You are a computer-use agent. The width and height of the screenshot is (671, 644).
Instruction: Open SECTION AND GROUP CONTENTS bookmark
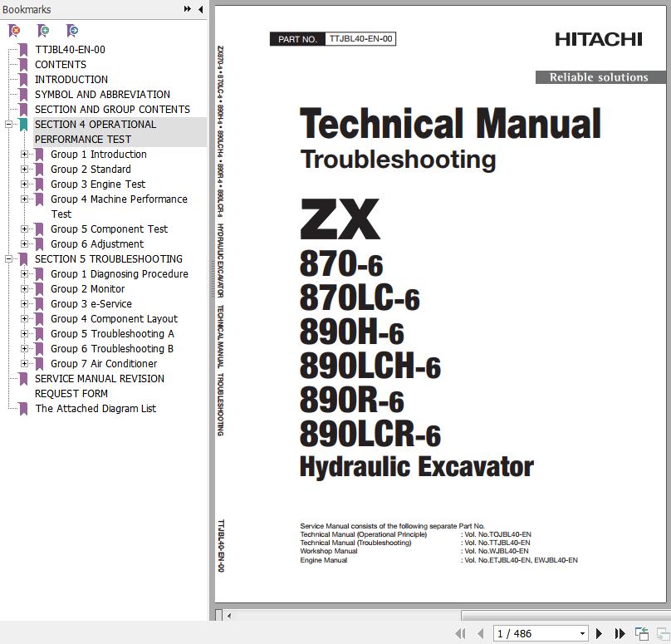pos(112,110)
